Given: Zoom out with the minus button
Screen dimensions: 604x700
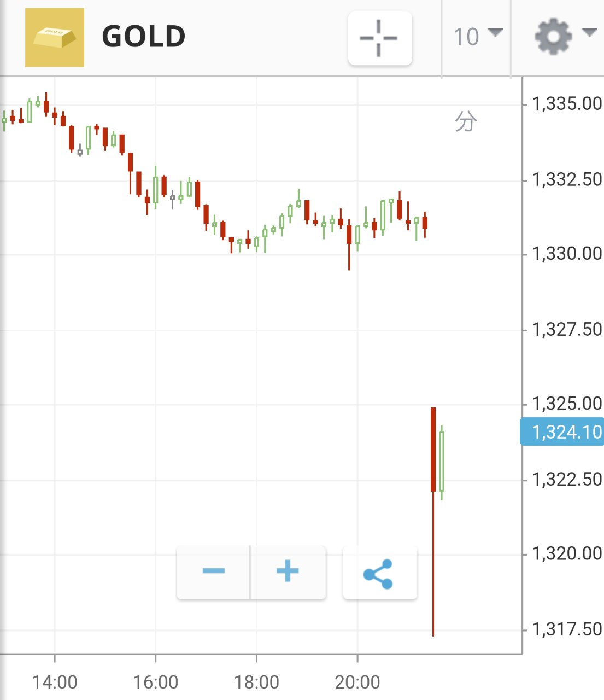Looking at the screenshot, I should 213,572.
